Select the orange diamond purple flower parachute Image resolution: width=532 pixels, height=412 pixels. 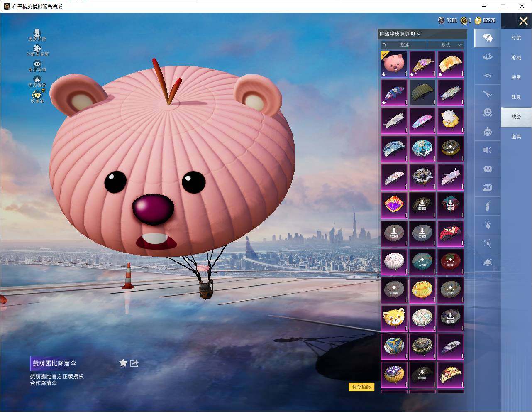click(394, 206)
